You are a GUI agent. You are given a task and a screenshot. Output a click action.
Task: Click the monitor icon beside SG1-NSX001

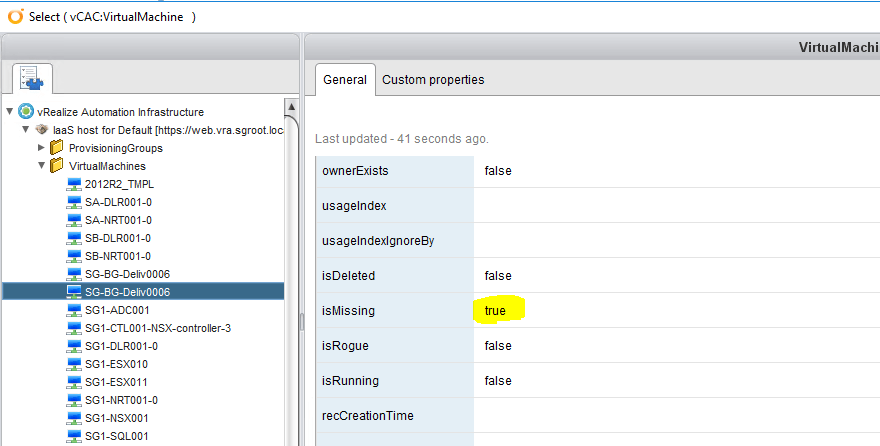74,418
